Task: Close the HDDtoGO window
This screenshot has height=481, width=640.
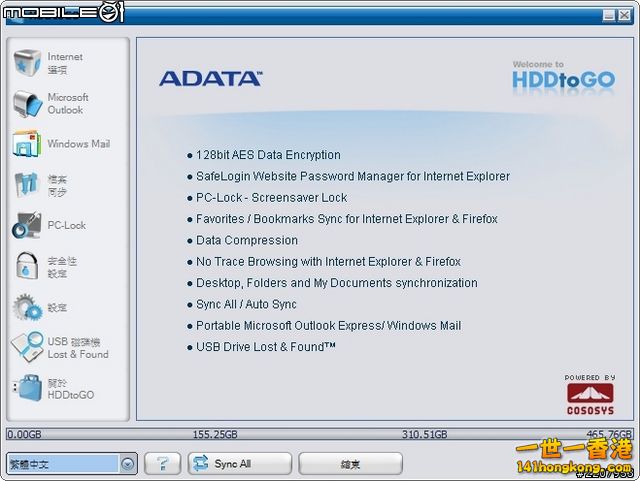Action: point(624,15)
